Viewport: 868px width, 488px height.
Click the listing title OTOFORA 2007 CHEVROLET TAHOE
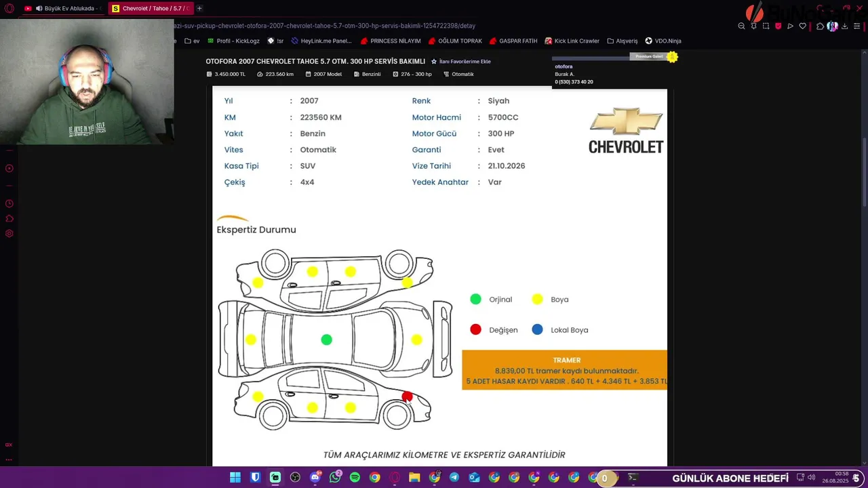click(315, 61)
